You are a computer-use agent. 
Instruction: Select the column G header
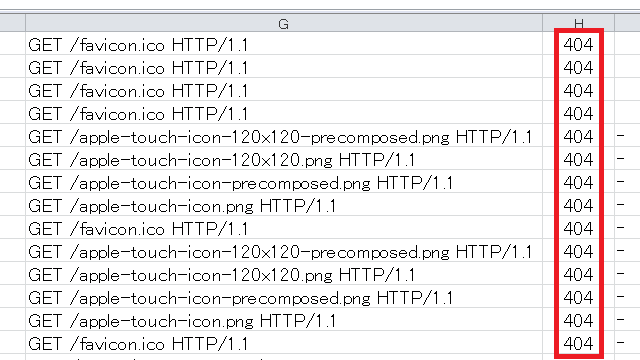coord(284,23)
